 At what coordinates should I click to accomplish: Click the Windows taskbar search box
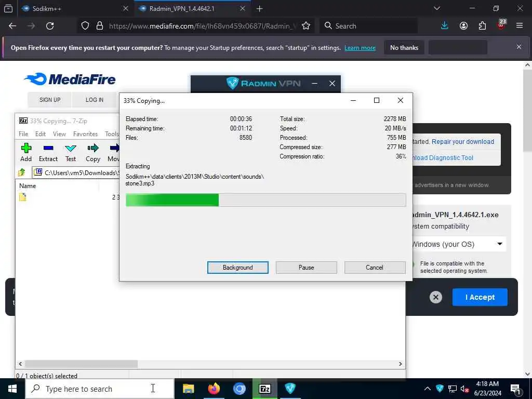pyautogui.click(x=100, y=389)
